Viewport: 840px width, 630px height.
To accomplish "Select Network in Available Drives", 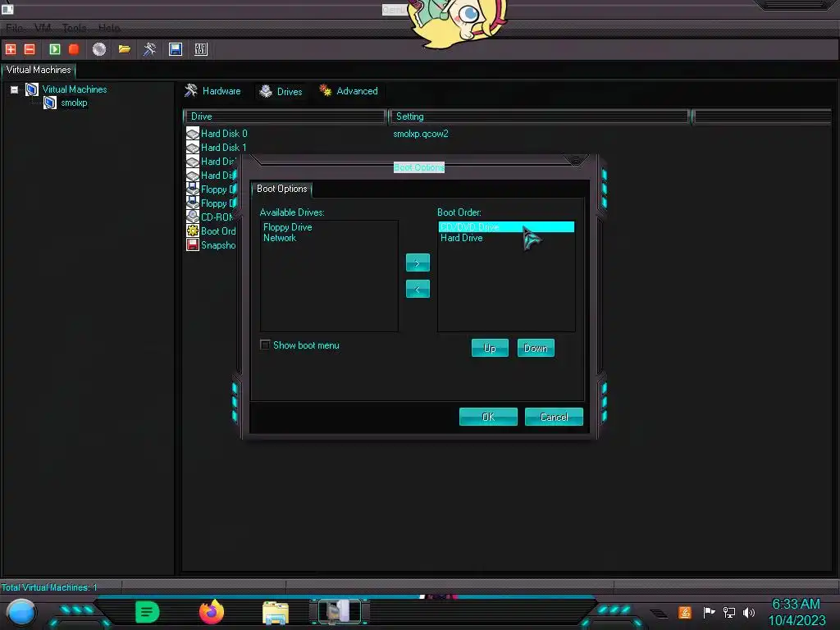I will point(280,238).
